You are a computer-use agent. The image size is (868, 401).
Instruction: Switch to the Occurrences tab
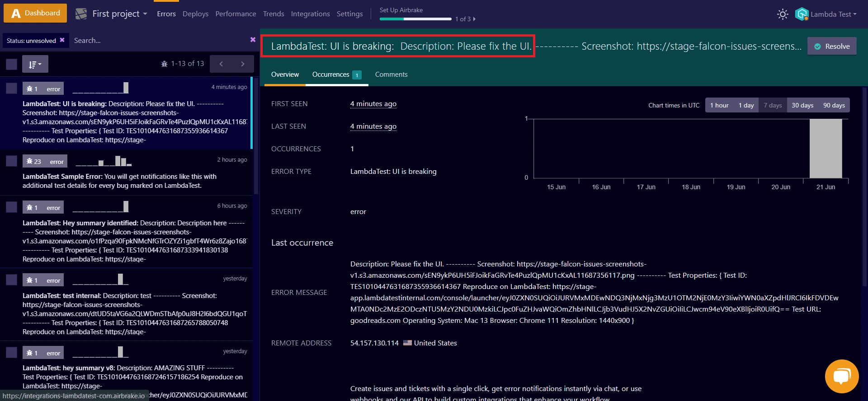pos(336,75)
